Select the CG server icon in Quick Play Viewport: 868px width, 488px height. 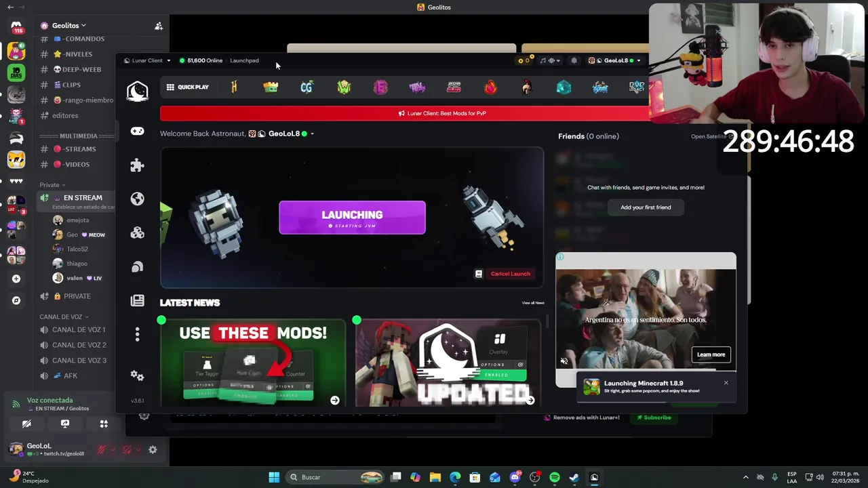(307, 87)
